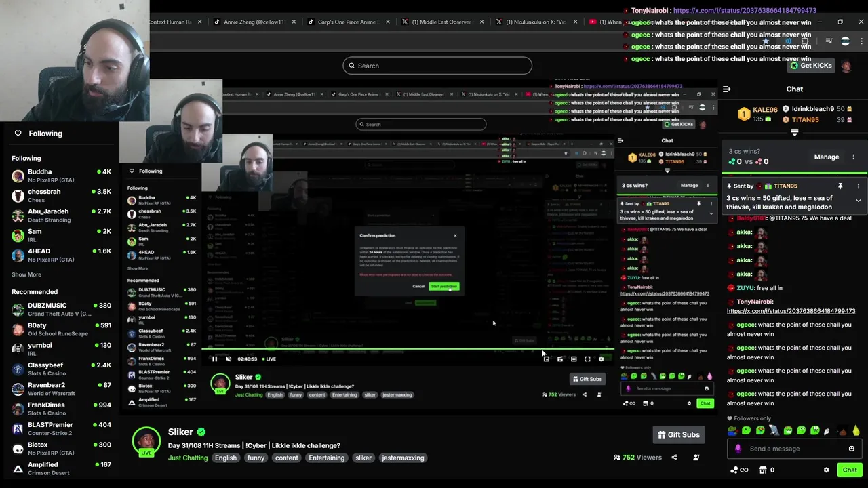The width and height of the screenshot is (868, 488).
Task: Click the green stream progress bar
Action: pyautogui.click(x=409, y=350)
